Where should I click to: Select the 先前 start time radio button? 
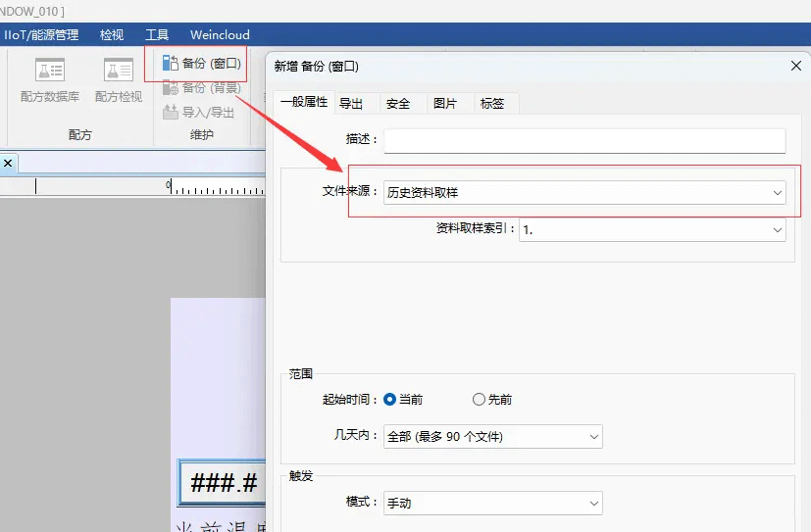pyautogui.click(x=479, y=400)
